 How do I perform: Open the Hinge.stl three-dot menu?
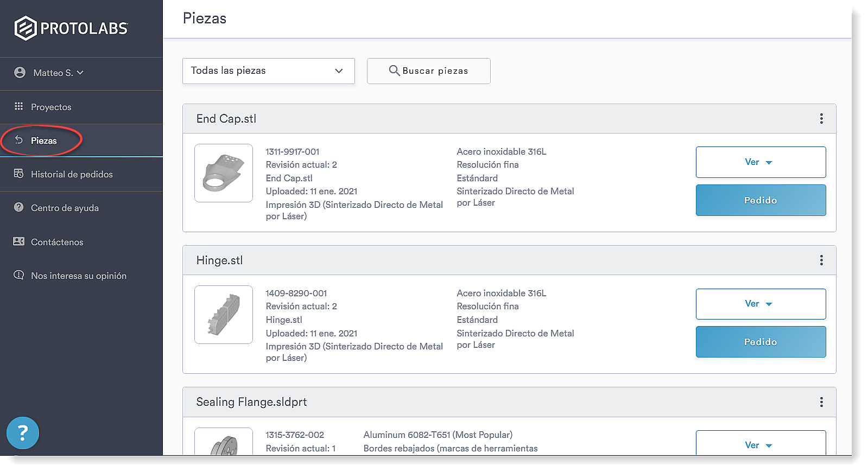pyautogui.click(x=821, y=260)
